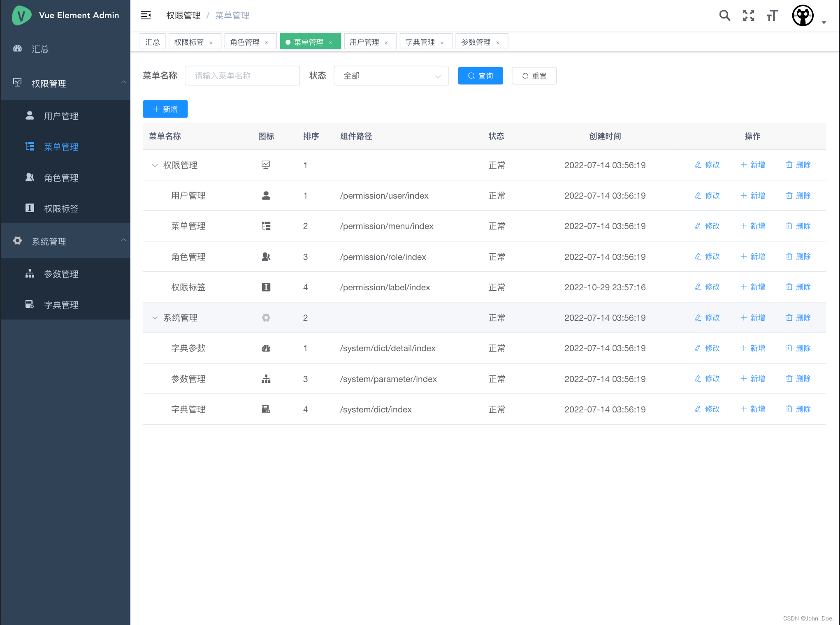The width and height of the screenshot is (840, 625).
Task: Open 权限标签 in the sidebar
Action: click(x=65, y=208)
